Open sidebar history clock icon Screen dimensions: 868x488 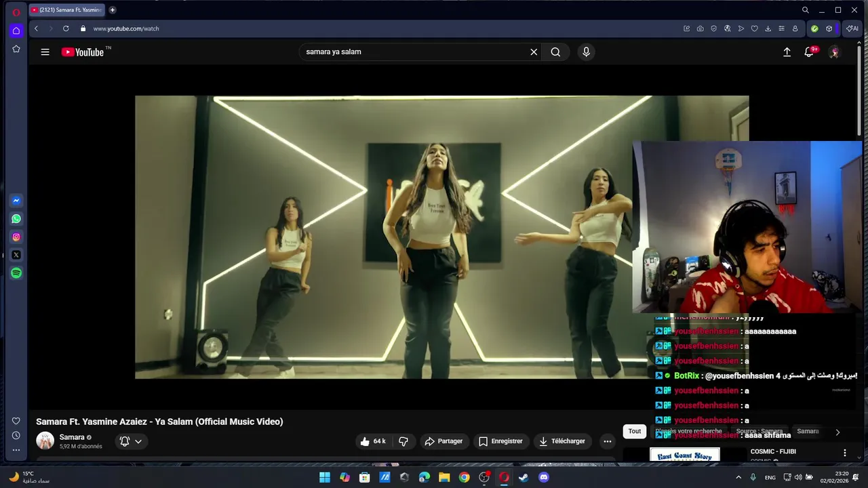click(x=16, y=436)
